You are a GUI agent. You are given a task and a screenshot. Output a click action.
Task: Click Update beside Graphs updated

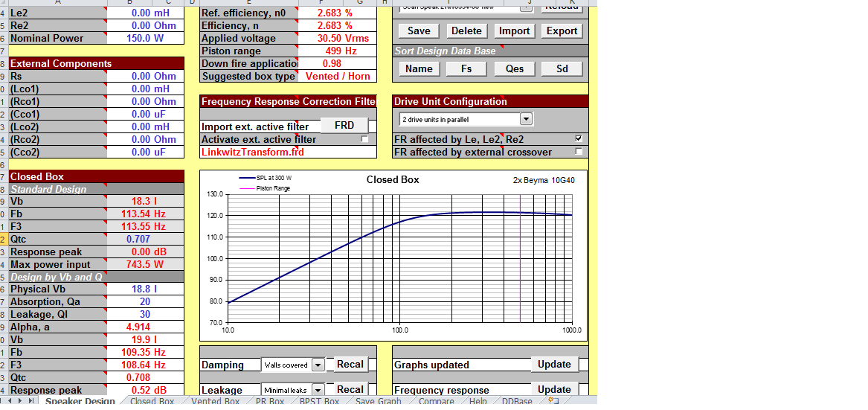554,365
